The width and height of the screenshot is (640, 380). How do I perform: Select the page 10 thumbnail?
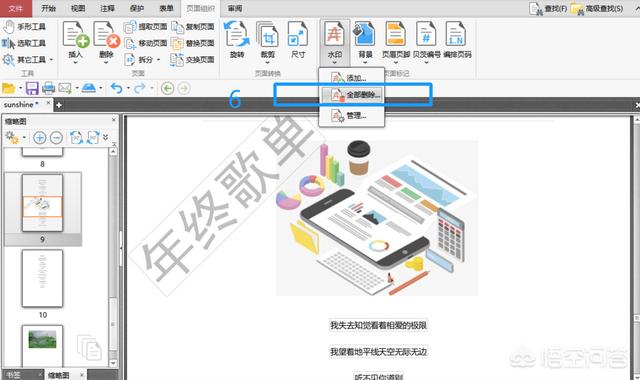[42, 278]
